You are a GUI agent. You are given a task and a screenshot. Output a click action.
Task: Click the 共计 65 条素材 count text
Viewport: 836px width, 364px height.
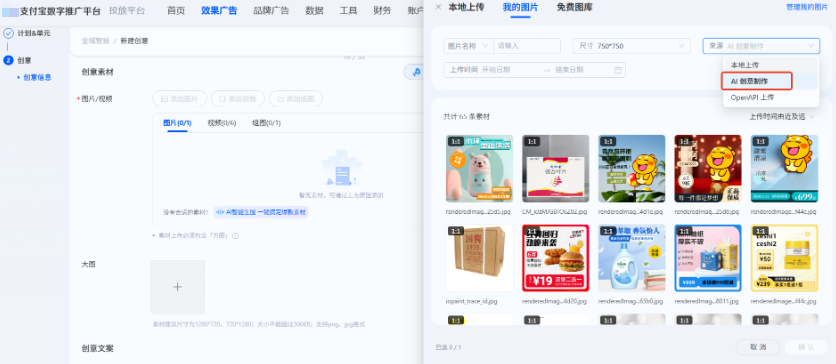[x=467, y=117]
